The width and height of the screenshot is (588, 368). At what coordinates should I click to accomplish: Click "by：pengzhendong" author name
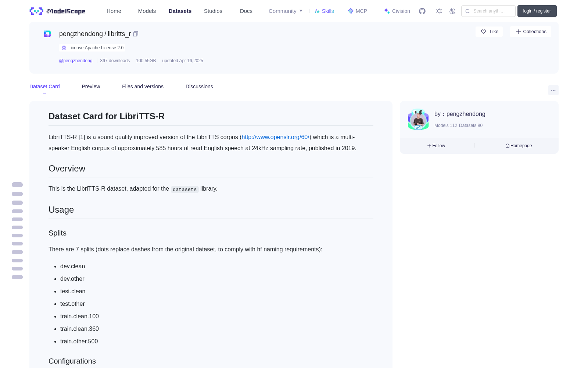pos(460,114)
